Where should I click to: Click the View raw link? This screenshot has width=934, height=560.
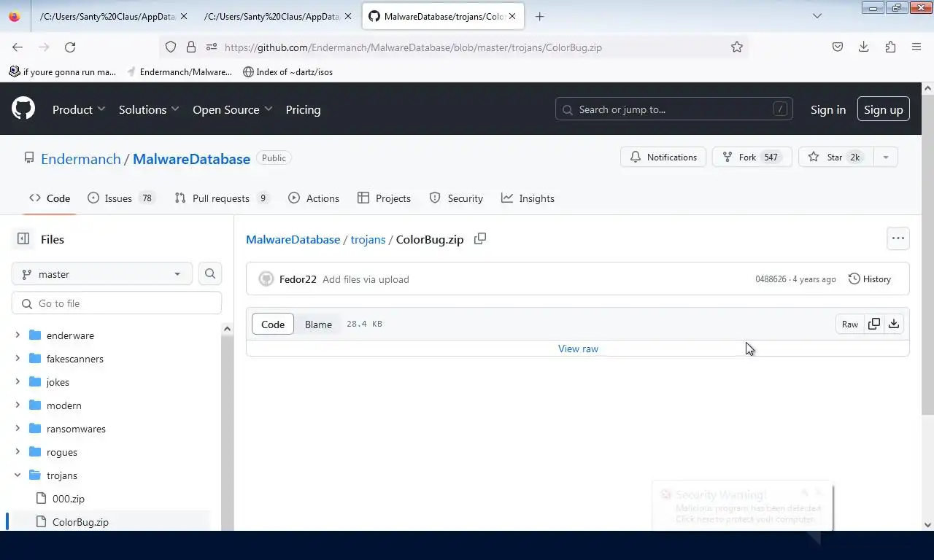(x=578, y=349)
